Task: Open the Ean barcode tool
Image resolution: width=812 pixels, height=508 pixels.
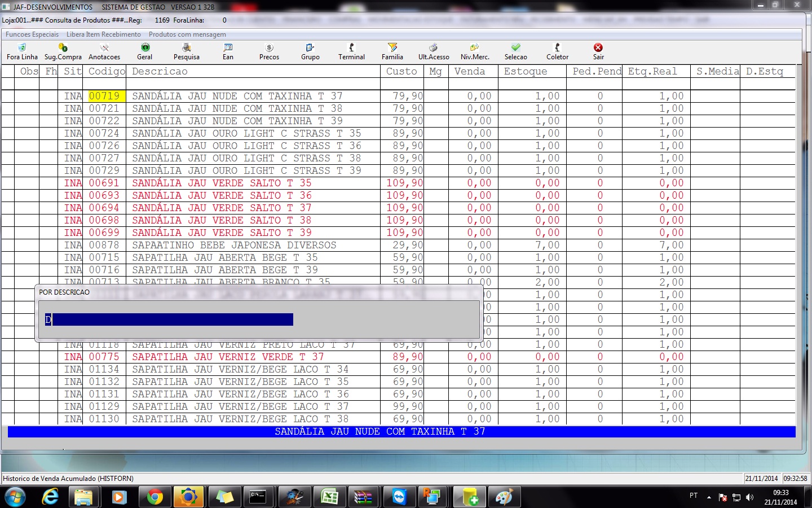Action: 228,48
